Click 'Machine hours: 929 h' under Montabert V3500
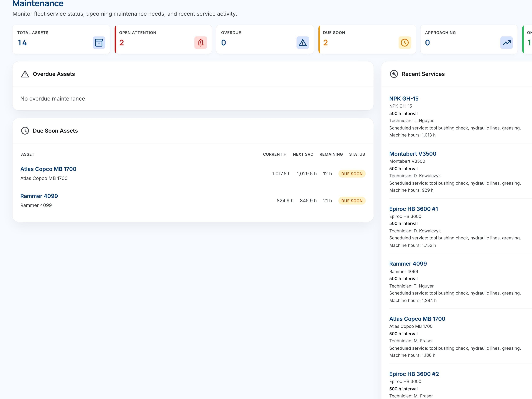This screenshot has height=399, width=532. (x=412, y=190)
